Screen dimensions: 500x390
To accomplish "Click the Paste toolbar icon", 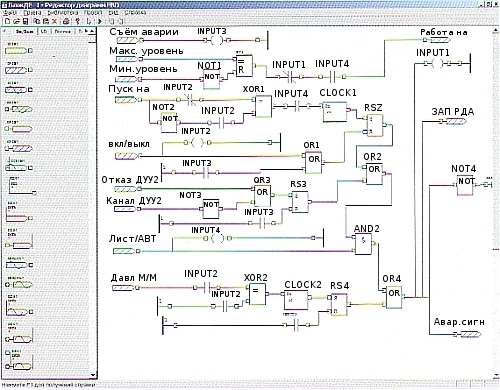I will [46, 21].
